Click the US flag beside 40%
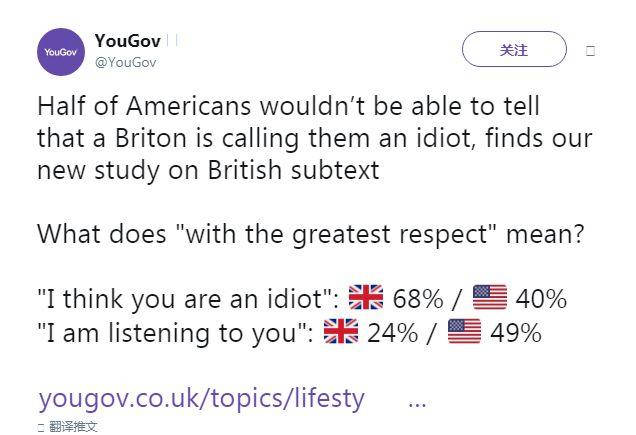Screen dimensions: 636x435 [490, 298]
